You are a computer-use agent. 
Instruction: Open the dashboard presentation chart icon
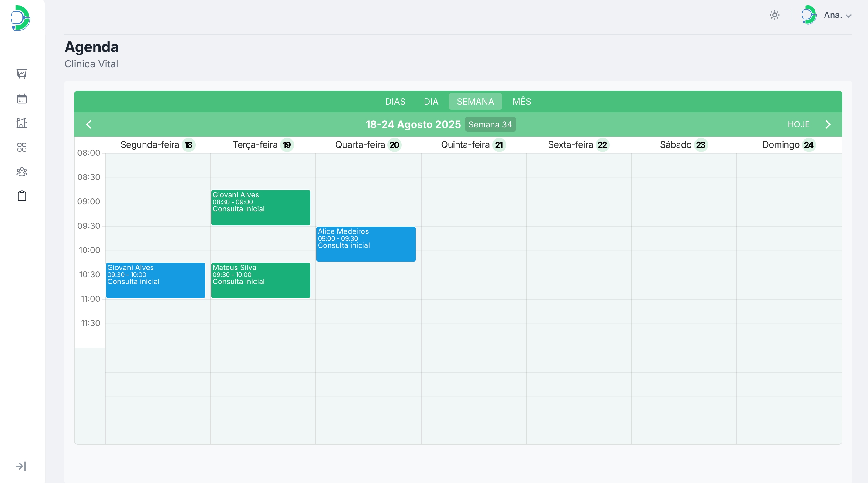tap(22, 74)
